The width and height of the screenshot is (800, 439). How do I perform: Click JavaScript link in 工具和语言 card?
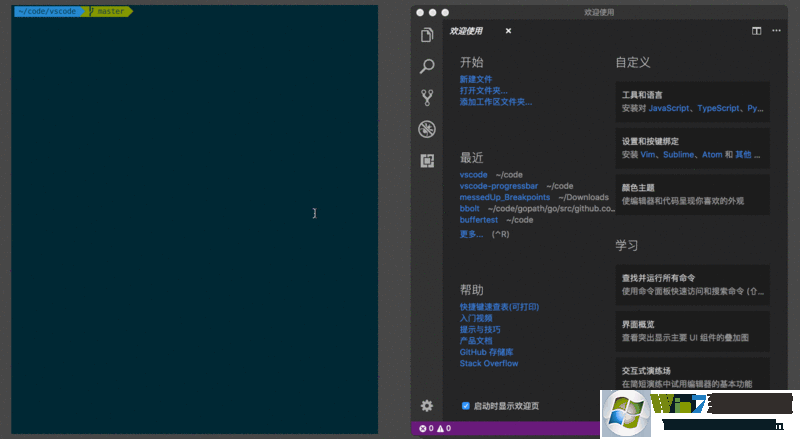coord(669,108)
